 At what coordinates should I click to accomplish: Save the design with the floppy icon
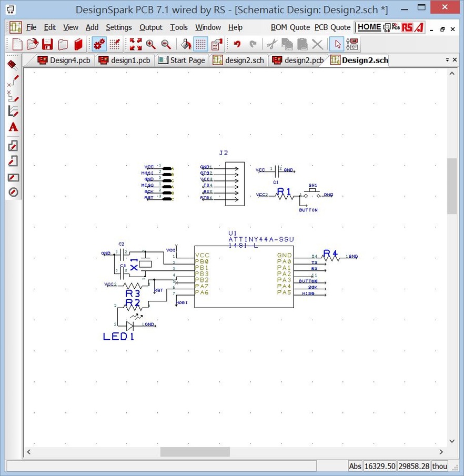[x=47, y=44]
